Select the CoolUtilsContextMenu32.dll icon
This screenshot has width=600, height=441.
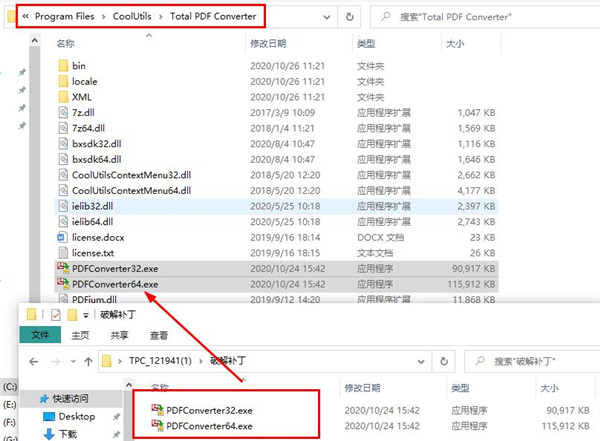coord(63,175)
